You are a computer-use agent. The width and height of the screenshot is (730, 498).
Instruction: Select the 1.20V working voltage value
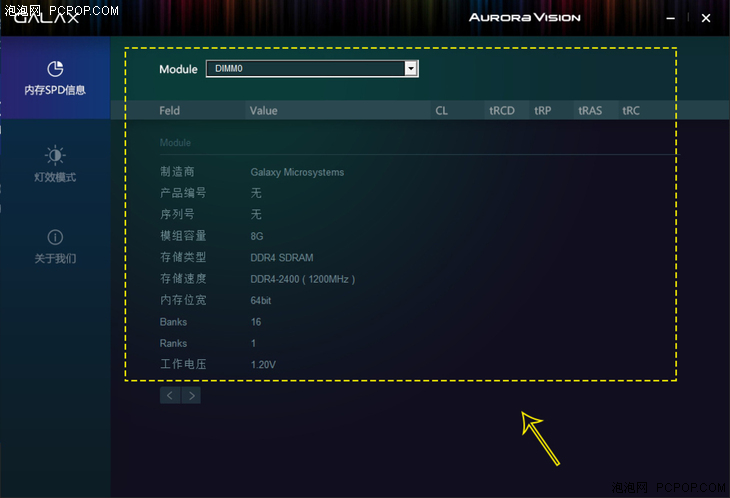click(263, 365)
